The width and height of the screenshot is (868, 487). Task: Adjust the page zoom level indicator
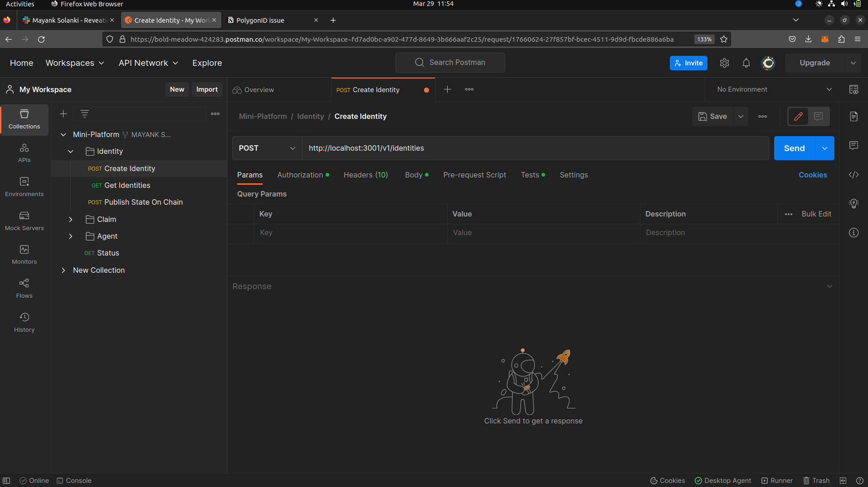tap(704, 39)
